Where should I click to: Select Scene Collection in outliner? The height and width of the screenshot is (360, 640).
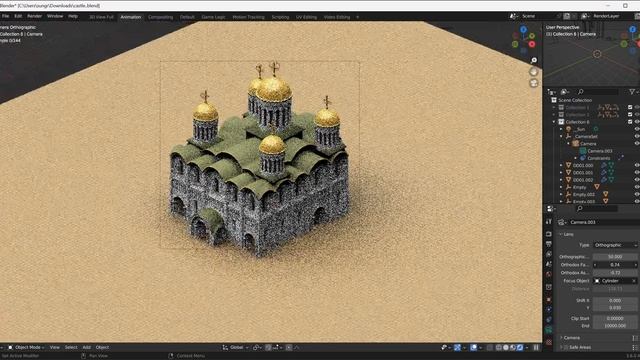(x=575, y=100)
